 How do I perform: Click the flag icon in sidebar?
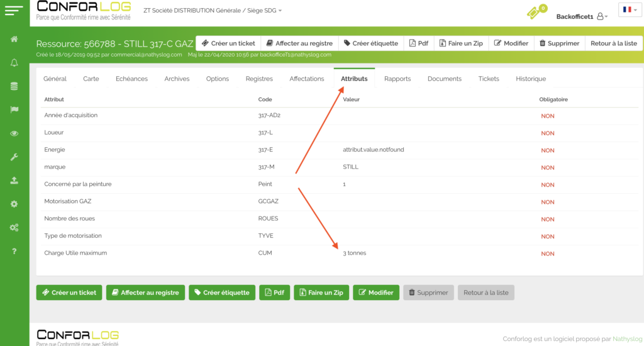14,109
